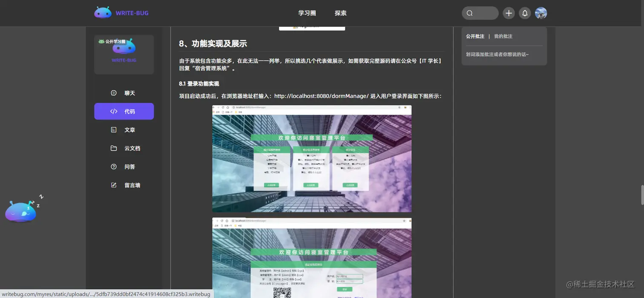Click the question mark icon beside 问答
The height and width of the screenshot is (298, 644).
[x=114, y=167]
